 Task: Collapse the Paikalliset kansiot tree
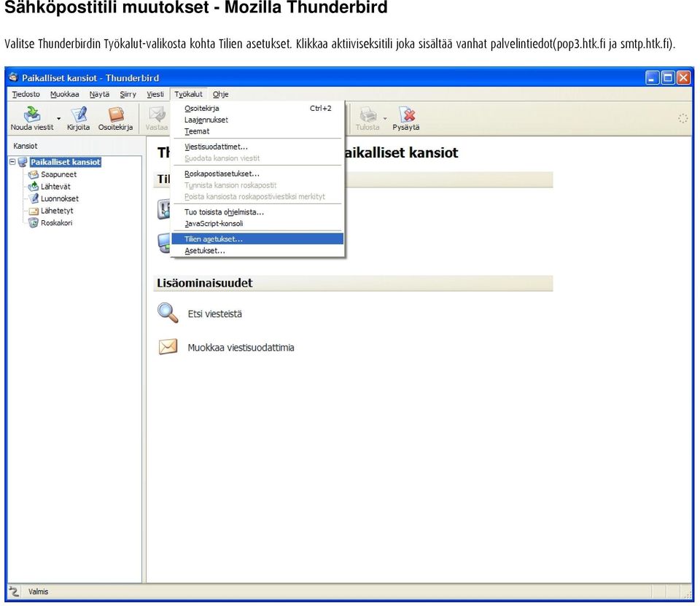12,162
